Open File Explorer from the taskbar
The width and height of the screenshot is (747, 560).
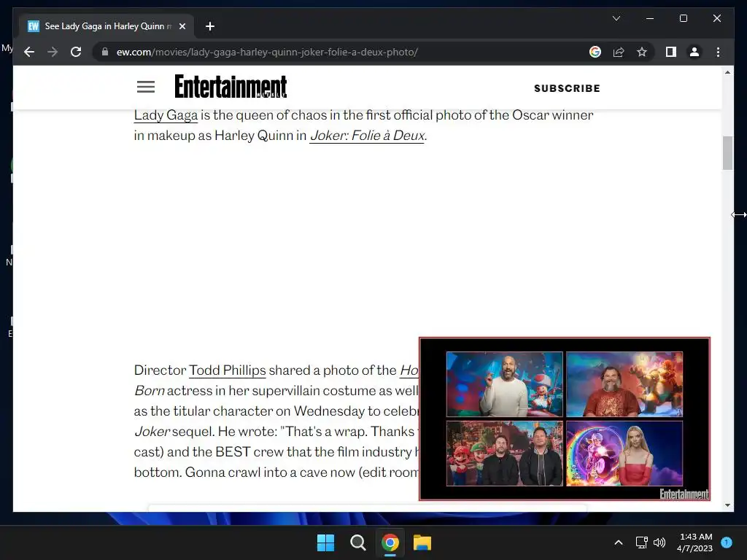(422, 542)
